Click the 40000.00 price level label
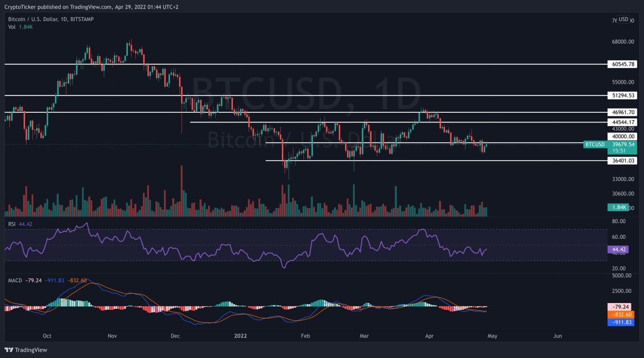The width and height of the screenshot is (644, 358). 623,137
